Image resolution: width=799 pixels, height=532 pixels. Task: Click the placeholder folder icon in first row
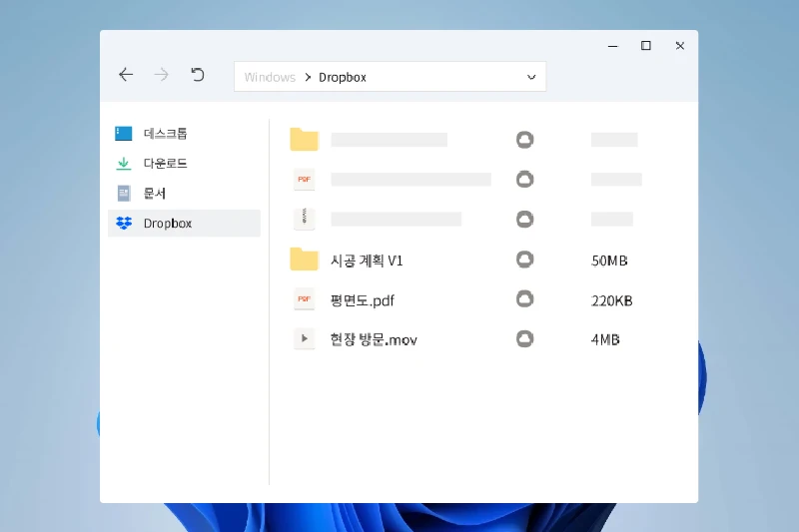point(305,139)
